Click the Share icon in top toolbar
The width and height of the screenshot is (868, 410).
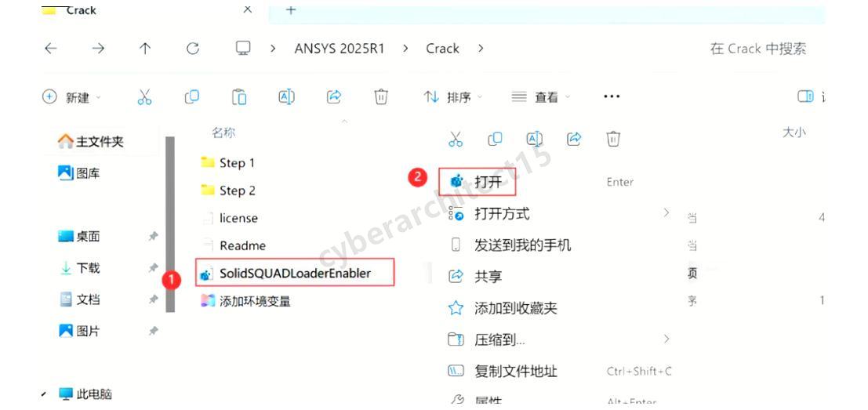pyautogui.click(x=334, y=97)
